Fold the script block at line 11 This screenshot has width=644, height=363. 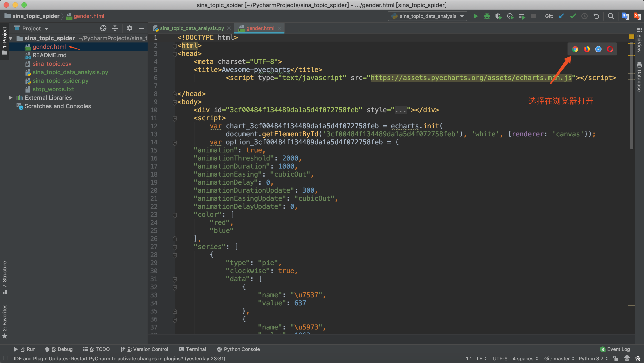pos(175,118)
